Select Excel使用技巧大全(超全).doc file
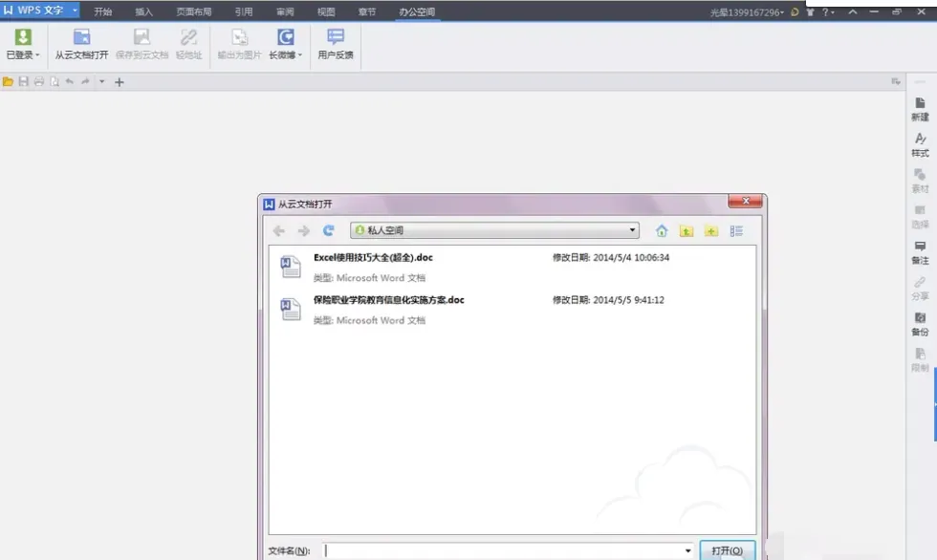 (373, 257)
